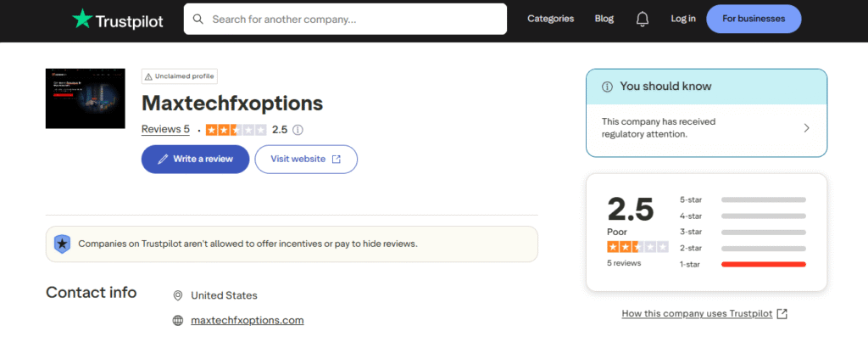Open the notifications bell
The height and width of the screenshot is (359, 868).
(x=643, y=19)
